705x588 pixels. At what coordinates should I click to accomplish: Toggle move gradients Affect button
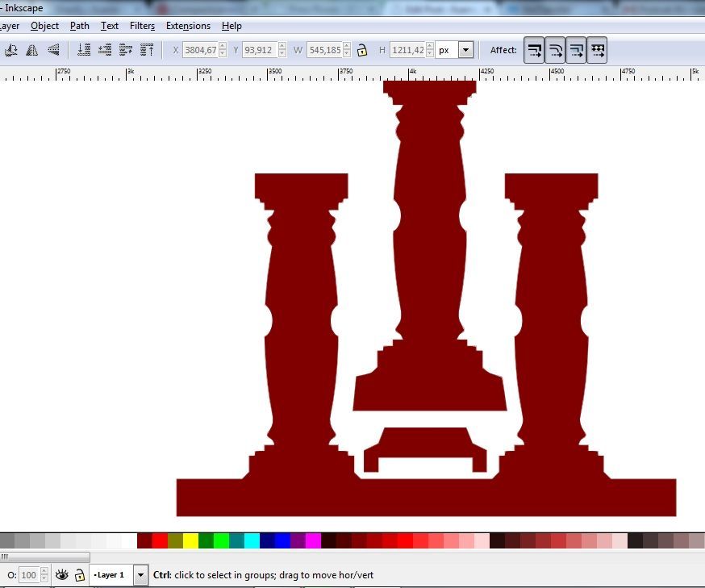tap(576, 50)
